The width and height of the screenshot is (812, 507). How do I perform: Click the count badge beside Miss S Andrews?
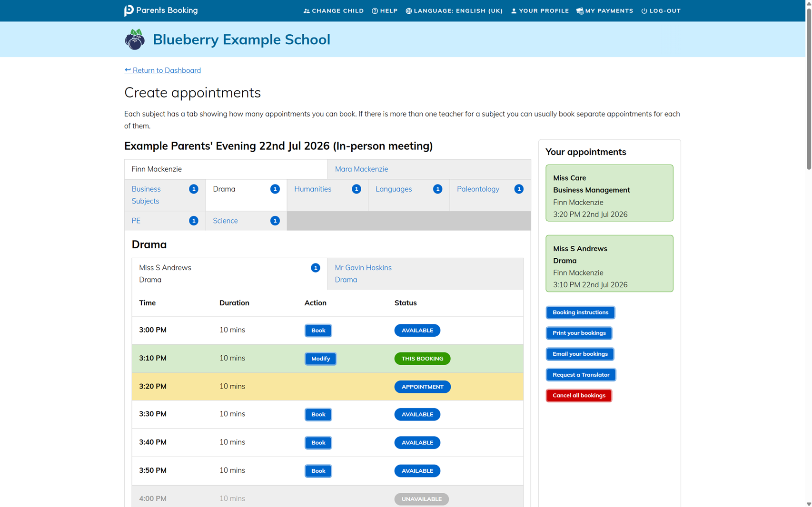click(316, 268)
